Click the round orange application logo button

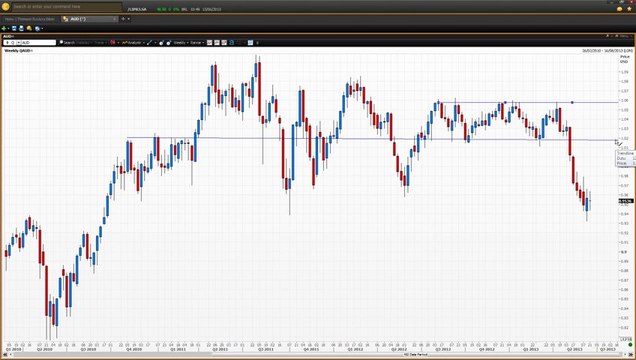click(5, 6)
